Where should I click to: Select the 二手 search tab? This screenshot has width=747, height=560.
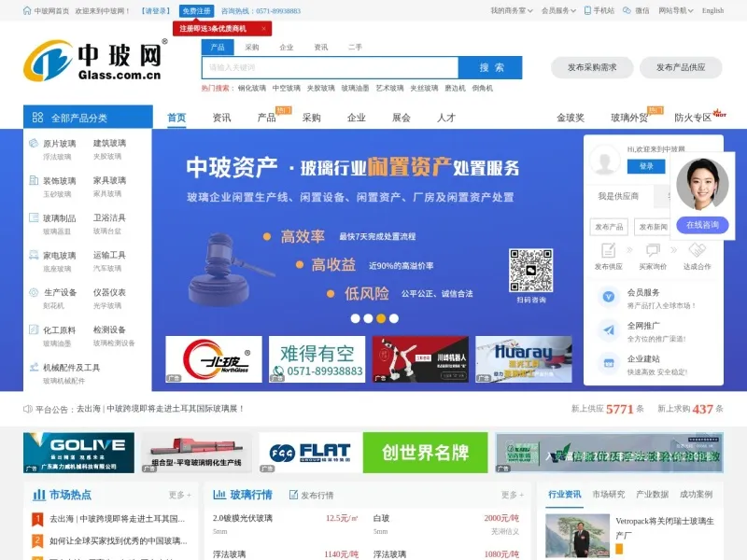coord(355,48)
